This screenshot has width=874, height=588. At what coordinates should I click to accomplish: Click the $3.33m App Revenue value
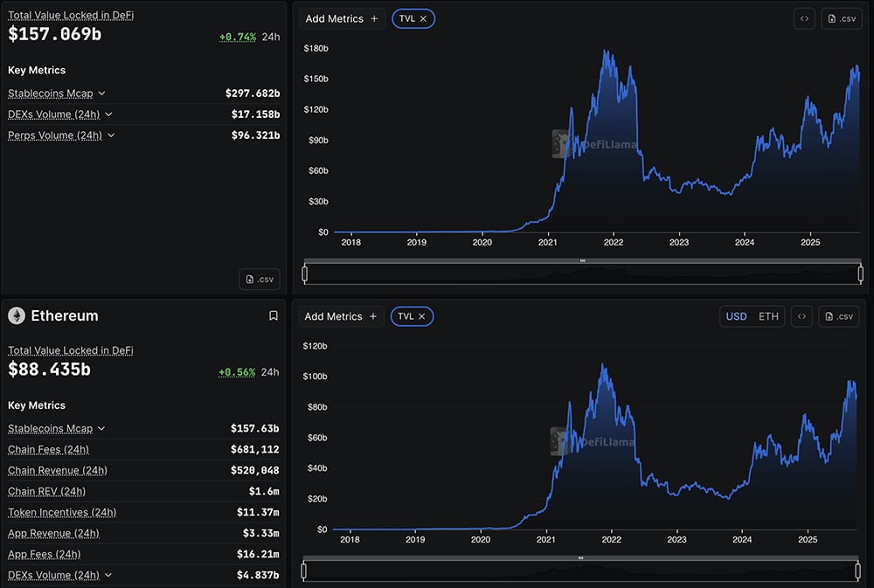[260, 533]
